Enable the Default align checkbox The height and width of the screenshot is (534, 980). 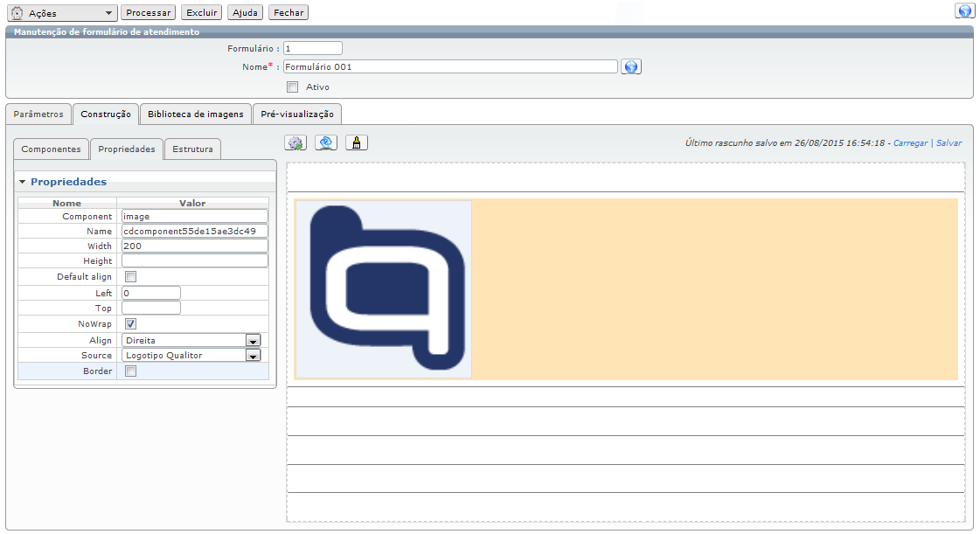pos(130,277)
